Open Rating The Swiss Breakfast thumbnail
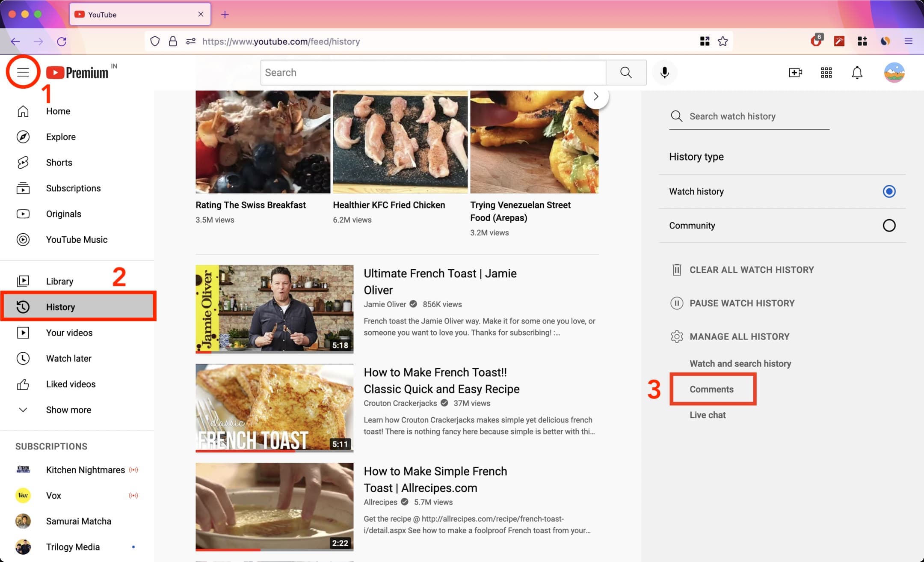Viewport: 924px width, 562px height. point(263,142)
